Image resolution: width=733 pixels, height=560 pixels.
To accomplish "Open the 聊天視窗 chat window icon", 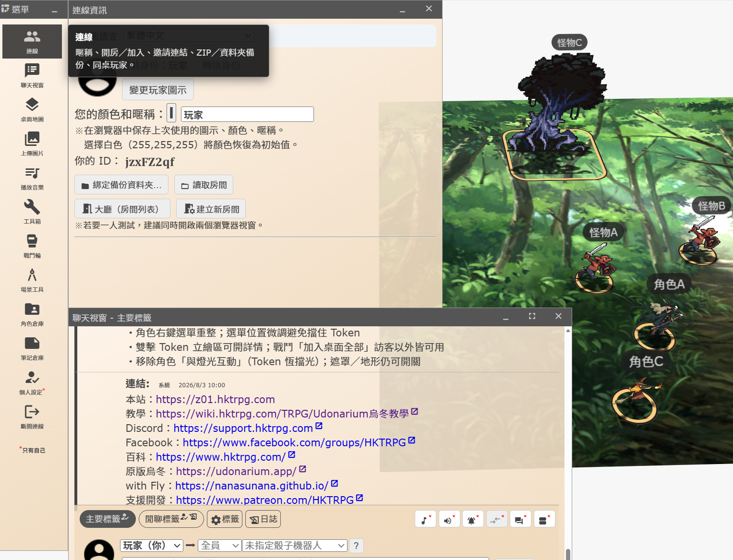I will 32,75.
